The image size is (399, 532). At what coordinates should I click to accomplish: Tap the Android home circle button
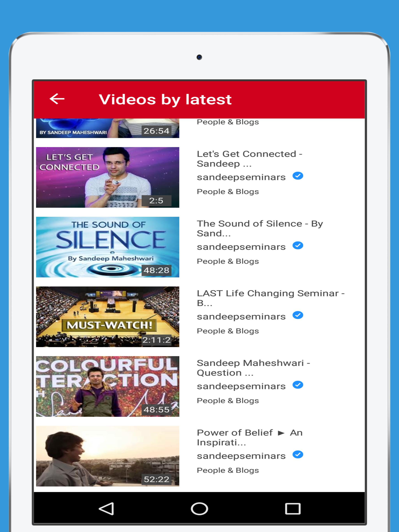pos(199,509)
